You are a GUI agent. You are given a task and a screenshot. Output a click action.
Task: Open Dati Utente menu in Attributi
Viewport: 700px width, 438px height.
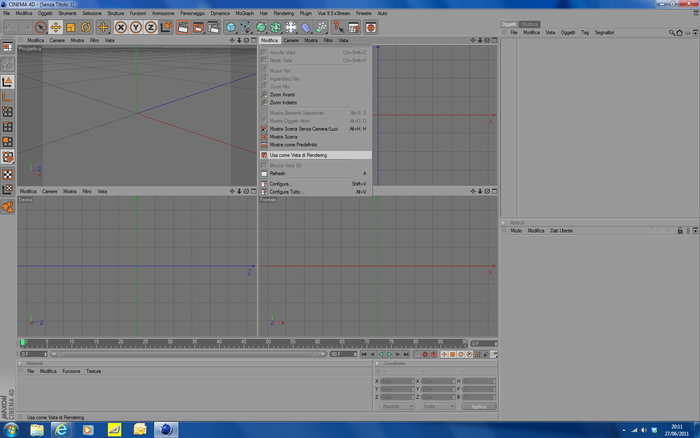point(561,231)
